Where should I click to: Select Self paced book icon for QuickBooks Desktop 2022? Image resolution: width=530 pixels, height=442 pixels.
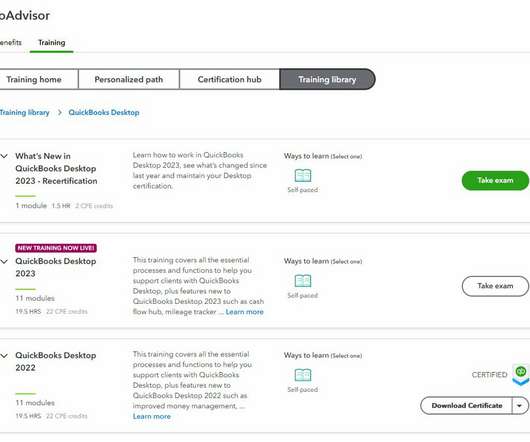click(303, 375)
